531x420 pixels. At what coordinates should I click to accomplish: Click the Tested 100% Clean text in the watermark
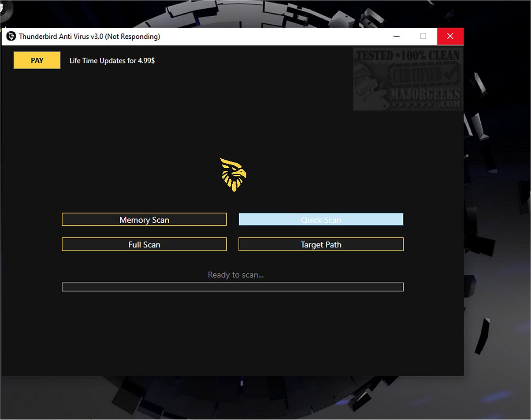[408, 56]
